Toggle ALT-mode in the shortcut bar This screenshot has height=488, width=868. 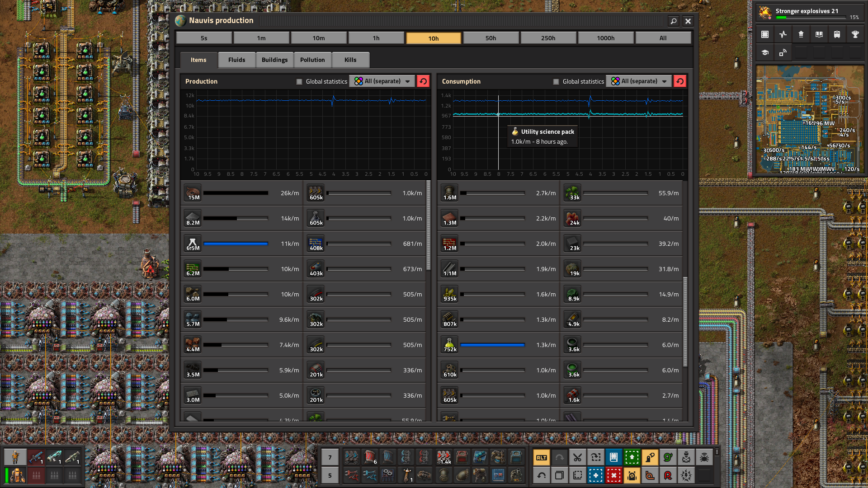pos(542,457)
